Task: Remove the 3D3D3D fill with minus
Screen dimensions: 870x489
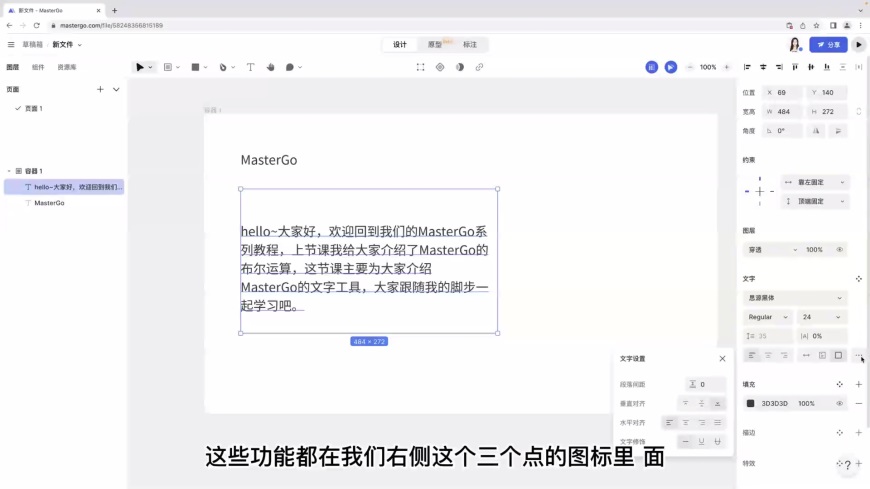Action: (x=858, y=404)
